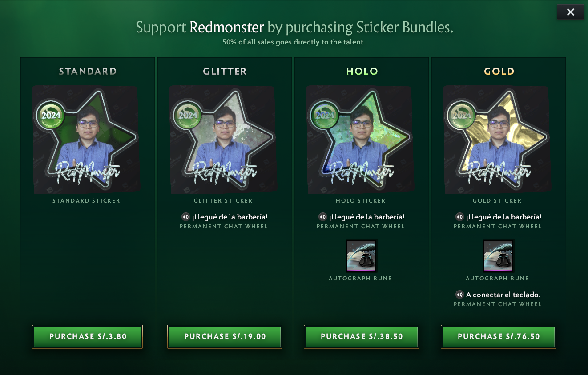Purchase Holo bundle for S/.38.50

362,337
